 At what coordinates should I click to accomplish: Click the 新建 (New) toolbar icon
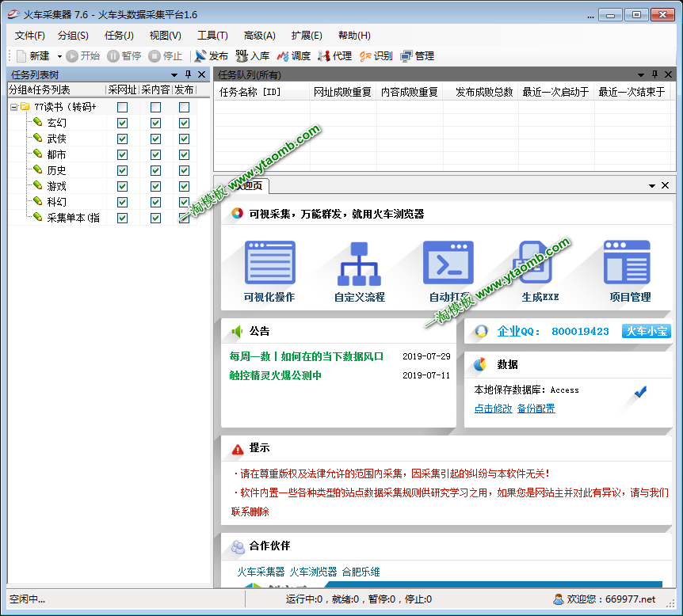[x=21, y=56]
